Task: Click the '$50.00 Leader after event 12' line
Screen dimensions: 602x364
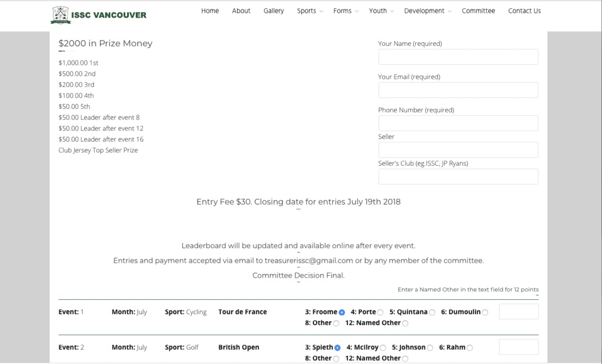Action: [101, 128]
